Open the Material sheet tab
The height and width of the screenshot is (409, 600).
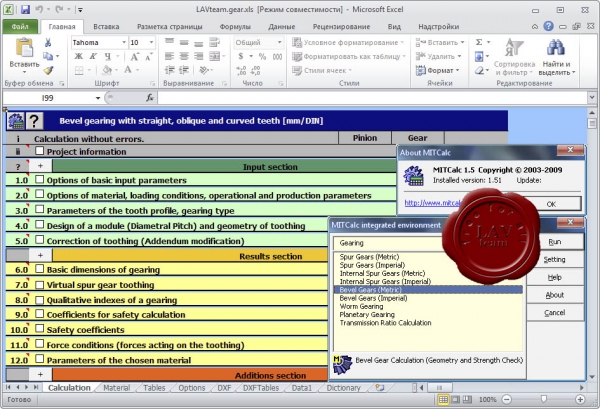tap(116, 388)
